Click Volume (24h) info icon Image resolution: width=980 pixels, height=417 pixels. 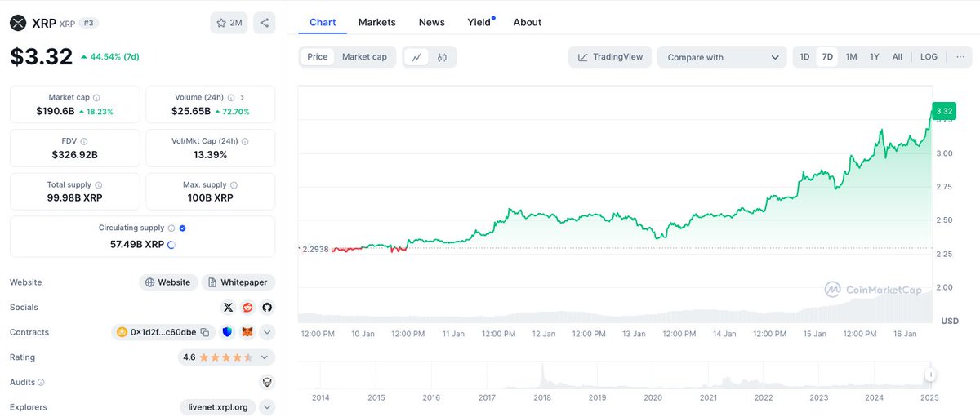231,97
